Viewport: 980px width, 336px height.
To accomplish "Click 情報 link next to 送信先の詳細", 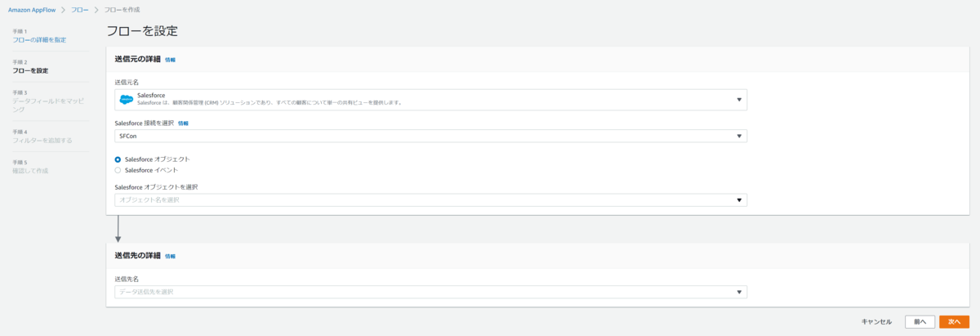I will [x=170, y=256].
